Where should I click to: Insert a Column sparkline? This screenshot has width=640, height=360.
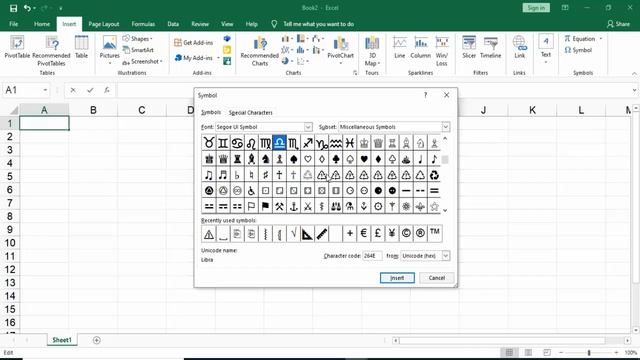pyautogui.click(x=421, y=47)
